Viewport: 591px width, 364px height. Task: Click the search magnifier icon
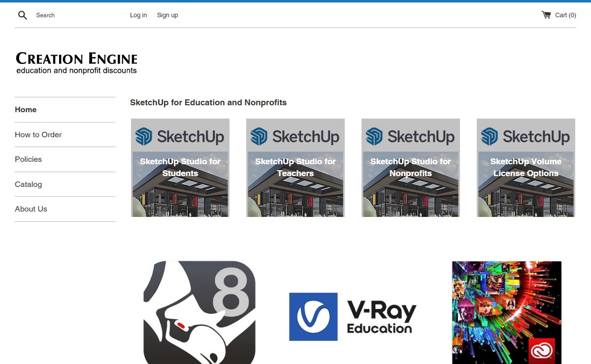click(x=23, y=15)
